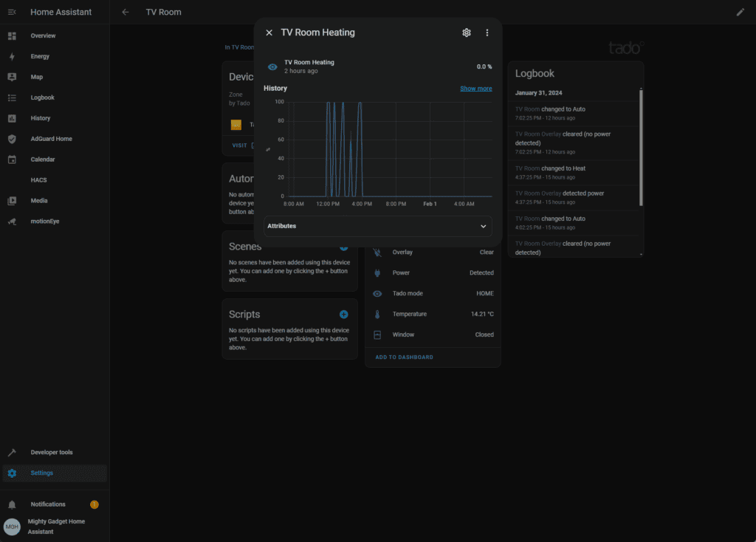Click the edit pencil icon at top right
Image resolution: width=756 pixels, height=542 pixels.
740,12
